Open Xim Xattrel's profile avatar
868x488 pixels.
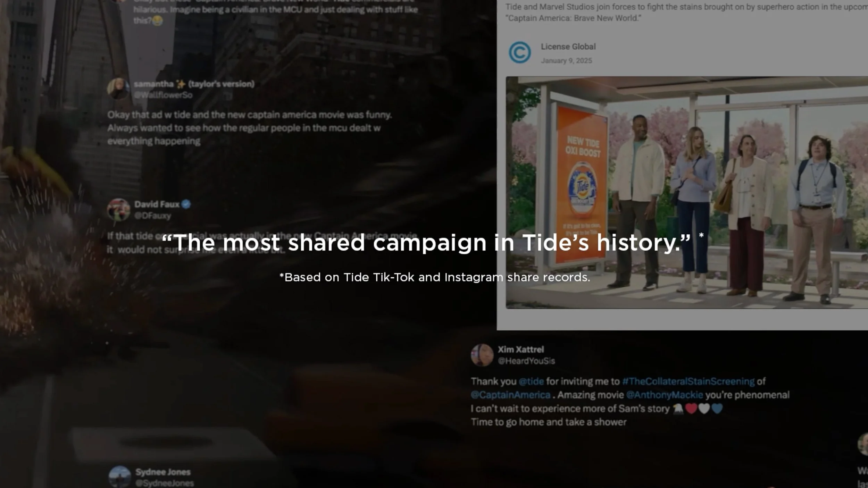(x=482, y=355)
